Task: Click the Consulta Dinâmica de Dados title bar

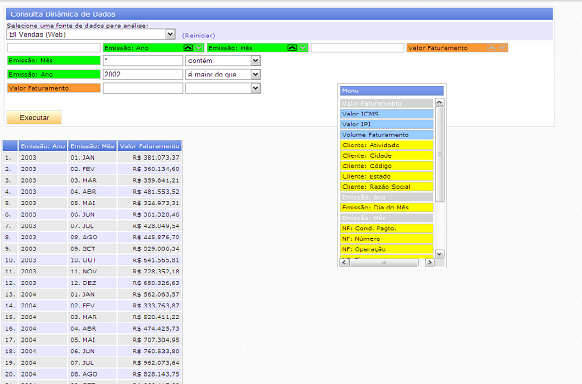Action: point(279,14)
